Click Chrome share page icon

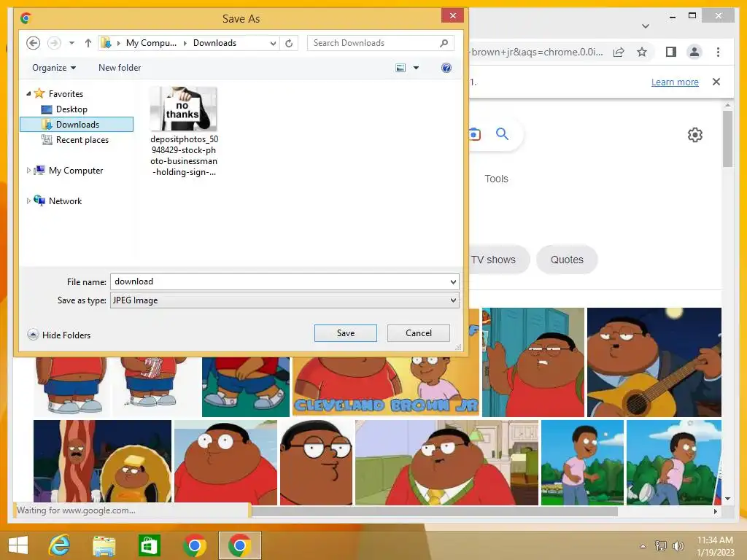click(x=619, y=52)
